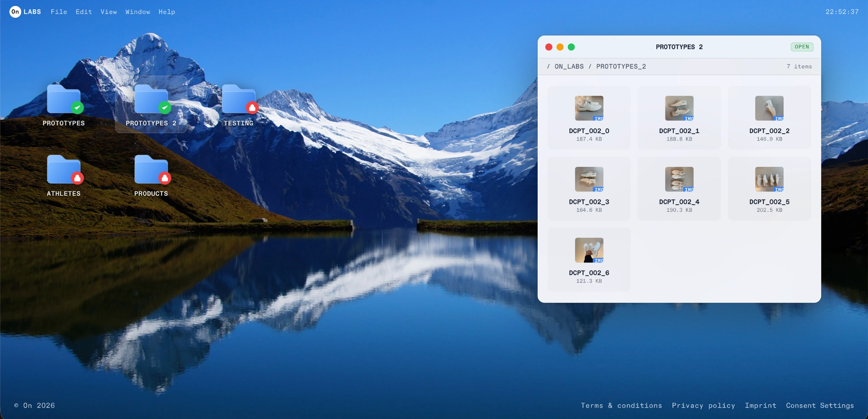Screen dimensions: 868x419
Task: Select the DCPT_002_5 shoe lineup image
Action: 769,179
